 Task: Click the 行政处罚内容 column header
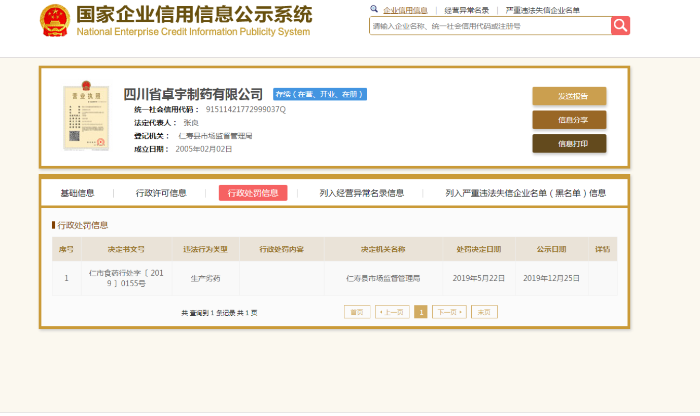282,249
